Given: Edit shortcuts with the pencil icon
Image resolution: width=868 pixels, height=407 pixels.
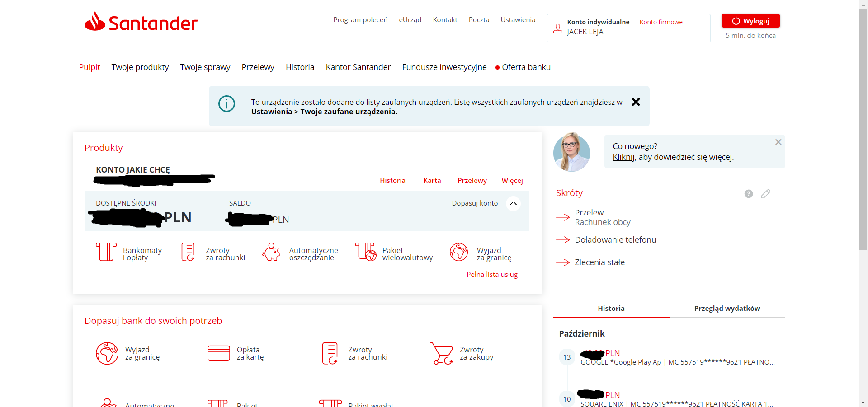Looking at the screenshot, I should tap(765, 194).
